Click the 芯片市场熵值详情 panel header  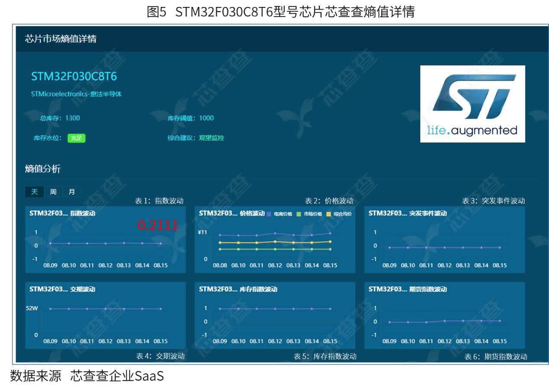pos(61,39)
